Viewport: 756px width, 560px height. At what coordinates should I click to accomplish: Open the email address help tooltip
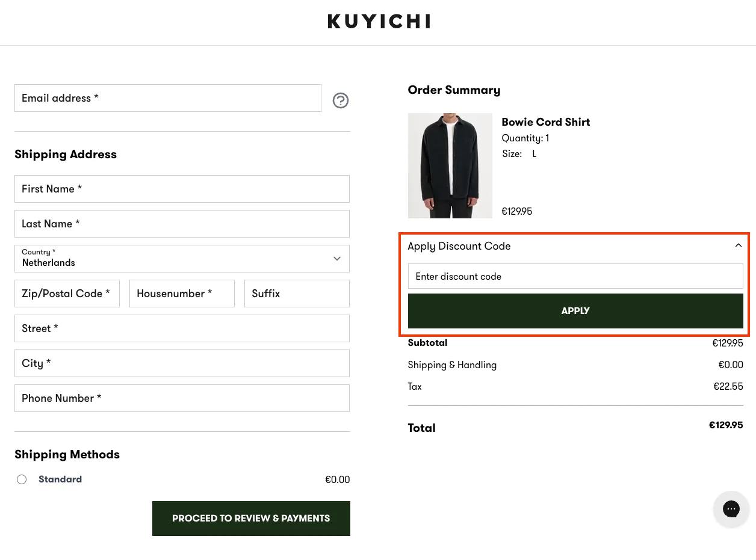(341, 100)
